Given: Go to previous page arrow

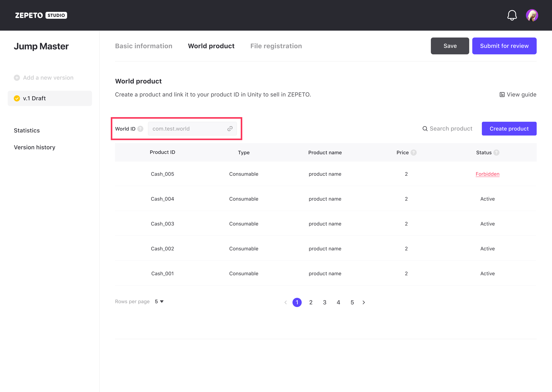Looking at the screenshot, I should click(x=286, y=302).
